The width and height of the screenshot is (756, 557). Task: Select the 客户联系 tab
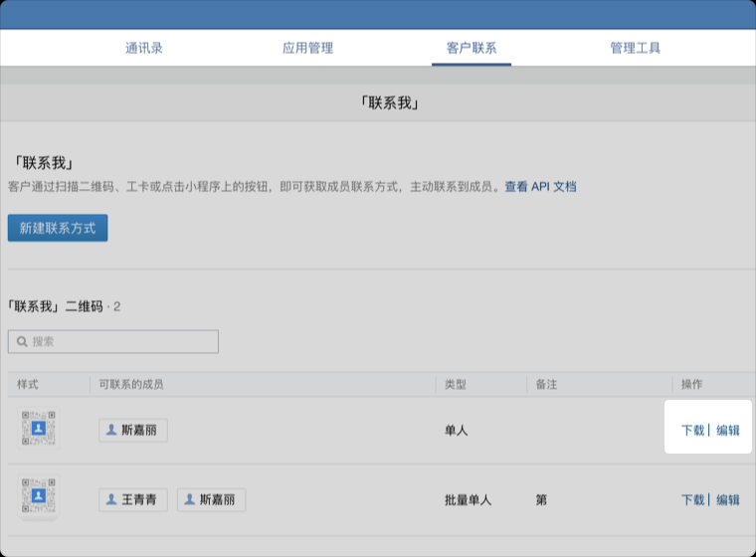coord(472,48)
